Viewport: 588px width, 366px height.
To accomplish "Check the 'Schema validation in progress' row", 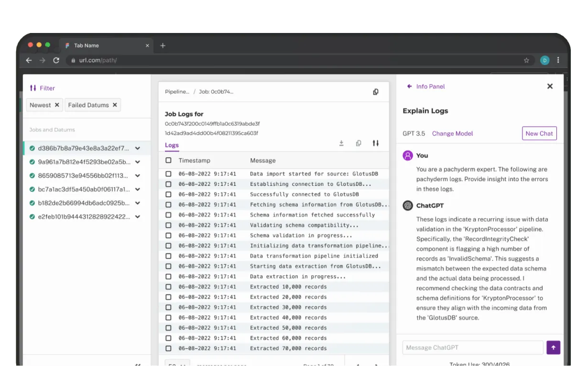I will (x=168, y=236).
